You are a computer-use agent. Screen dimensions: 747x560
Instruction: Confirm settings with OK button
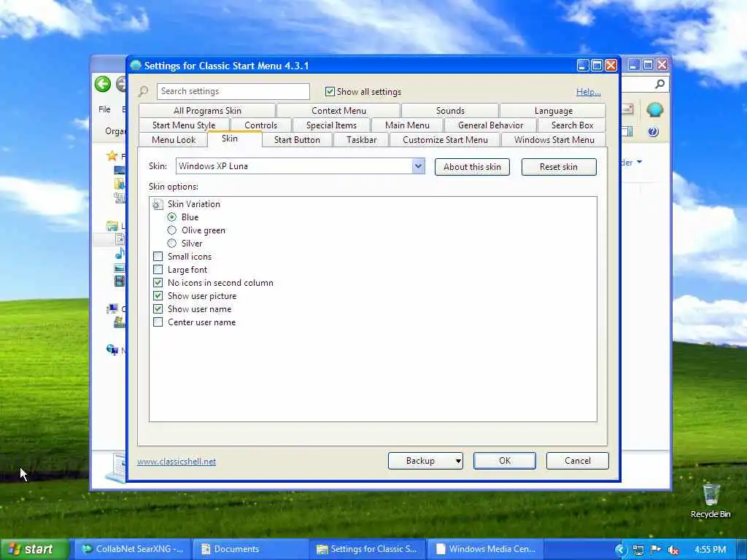(505, 461)
